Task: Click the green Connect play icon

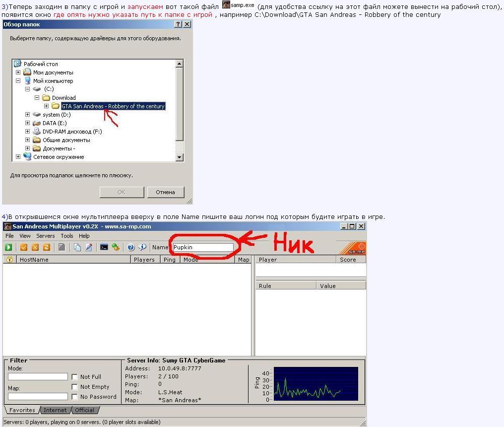Action: 8,247
